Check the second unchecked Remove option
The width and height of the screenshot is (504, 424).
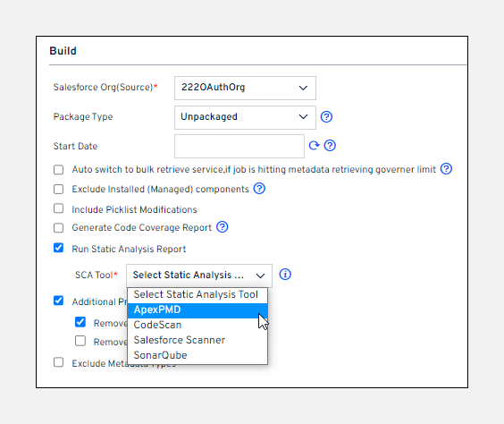(x=80, y=341)
